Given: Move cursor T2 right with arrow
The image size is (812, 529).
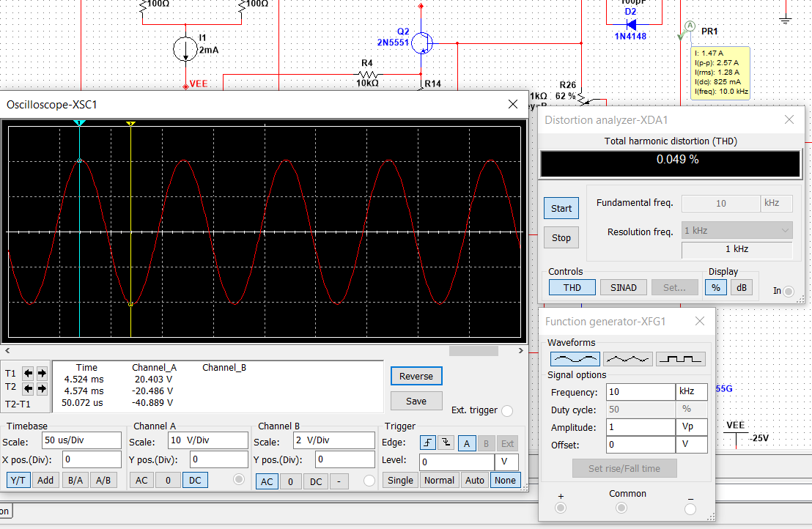Looking at the screenshot, I should point(42,388).
